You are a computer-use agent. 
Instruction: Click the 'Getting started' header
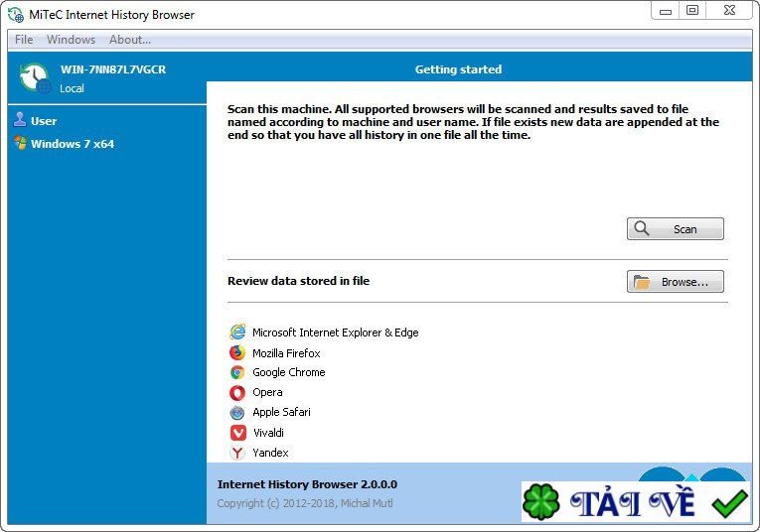(x=458, y=69)
